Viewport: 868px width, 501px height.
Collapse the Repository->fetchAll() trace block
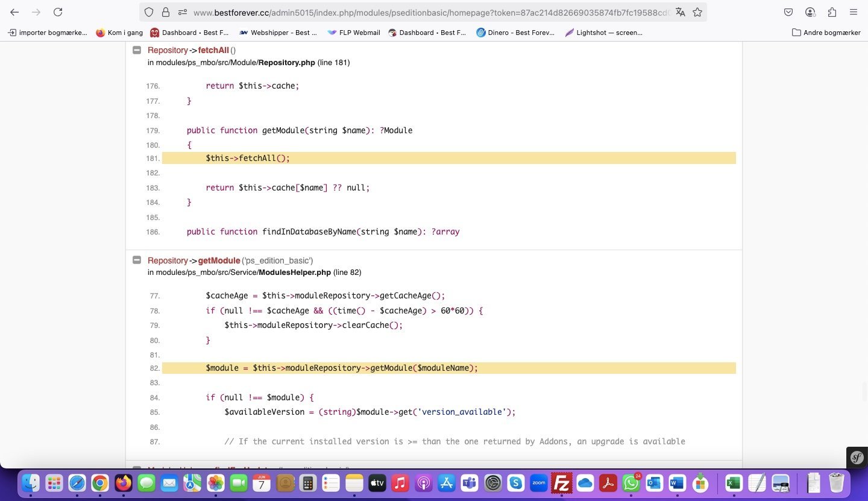(x=137, y=51)
